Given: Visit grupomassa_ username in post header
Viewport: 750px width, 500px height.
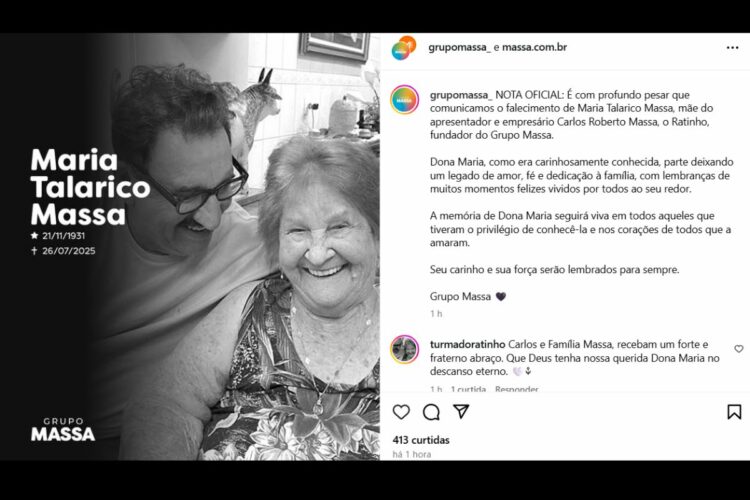Looking at the screenshot, I should point(459,47).
